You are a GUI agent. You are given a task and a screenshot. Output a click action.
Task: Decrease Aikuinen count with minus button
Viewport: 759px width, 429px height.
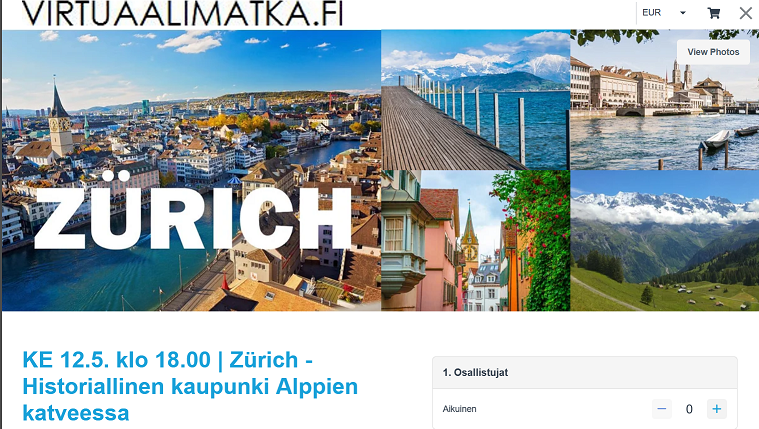(x=662, y=409)
